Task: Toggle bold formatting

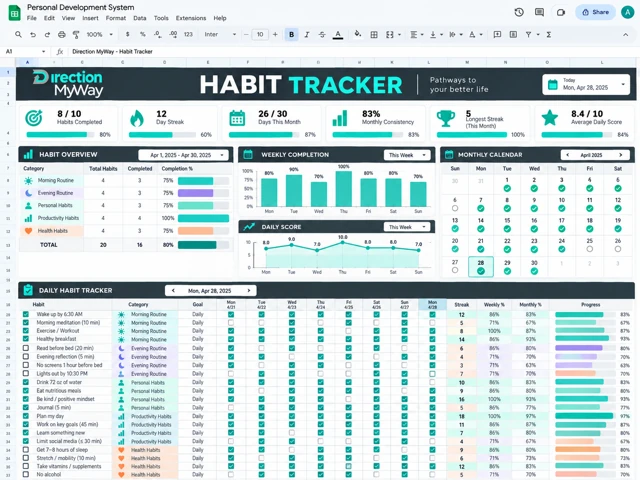Action: click(291, 35)
